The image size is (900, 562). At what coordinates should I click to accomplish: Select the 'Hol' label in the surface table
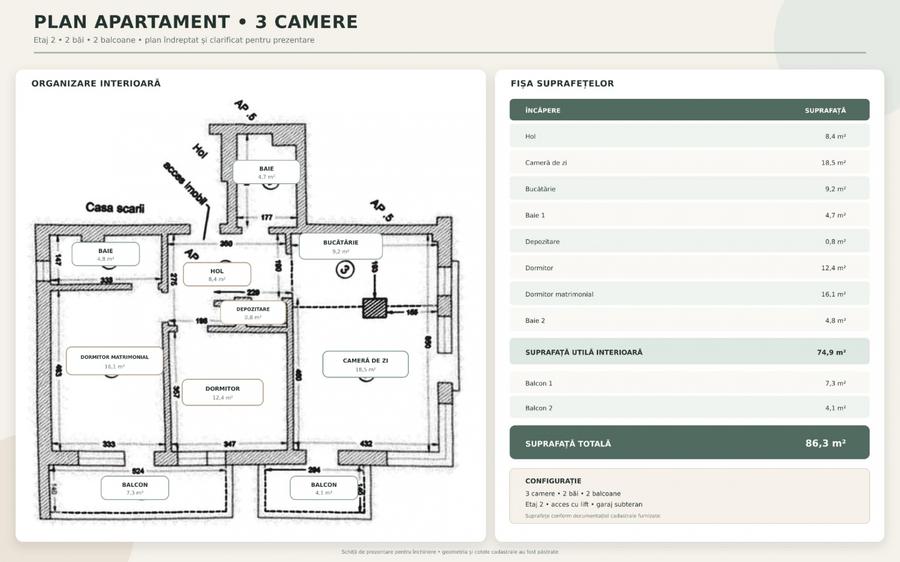coord(530,137)
